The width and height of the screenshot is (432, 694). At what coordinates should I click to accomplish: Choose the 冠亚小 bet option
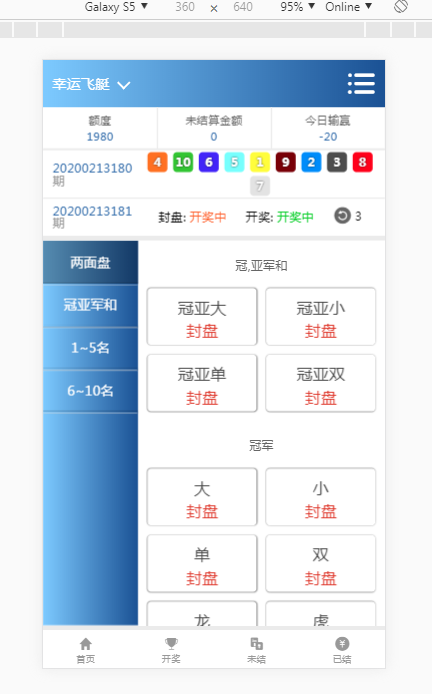[320, 316]
